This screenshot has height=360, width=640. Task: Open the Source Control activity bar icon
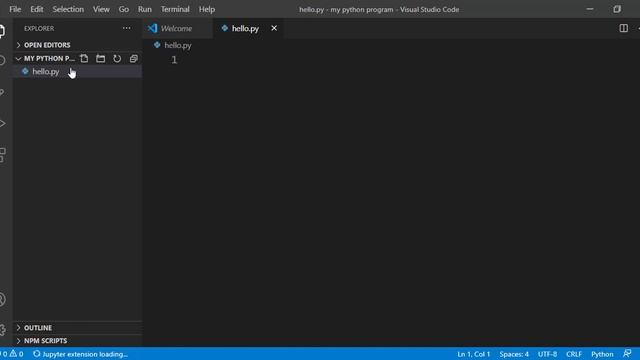click(2, 92)
